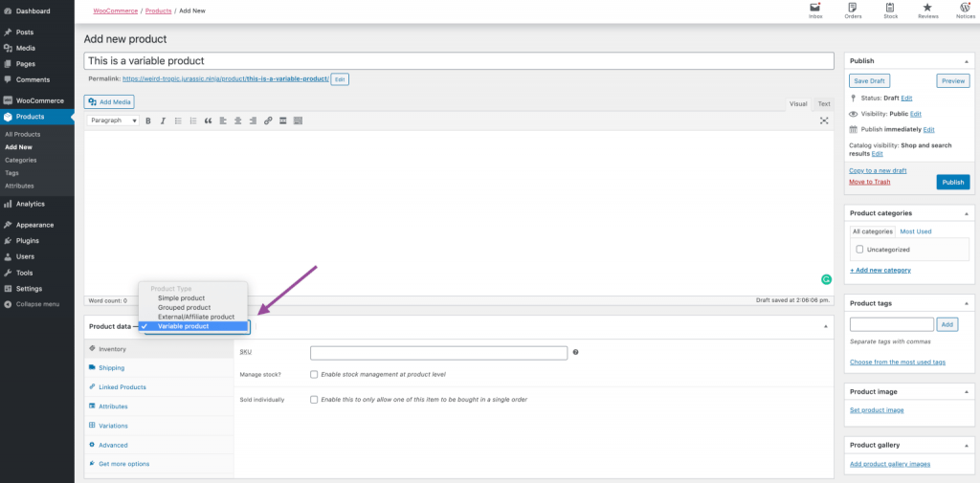The width and height of the screenshot is (980, 483).
Task: Open the Reviews star icon
Action: click(x=927, y=11)
